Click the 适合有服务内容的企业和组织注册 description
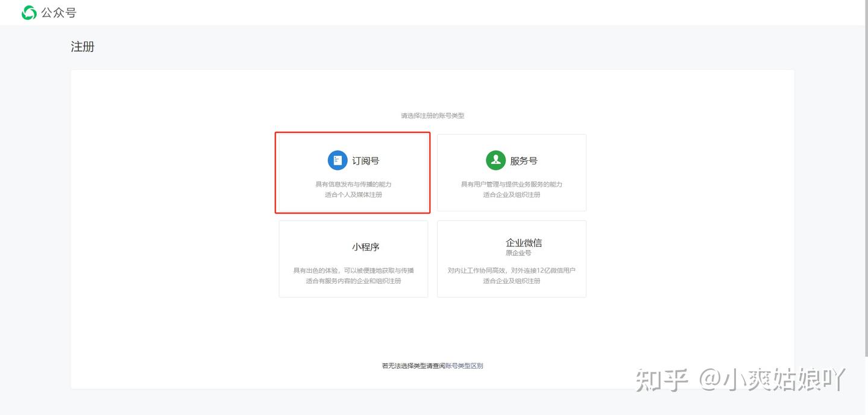868x415 pixels. pyautogui.click(x=353, y=281)
